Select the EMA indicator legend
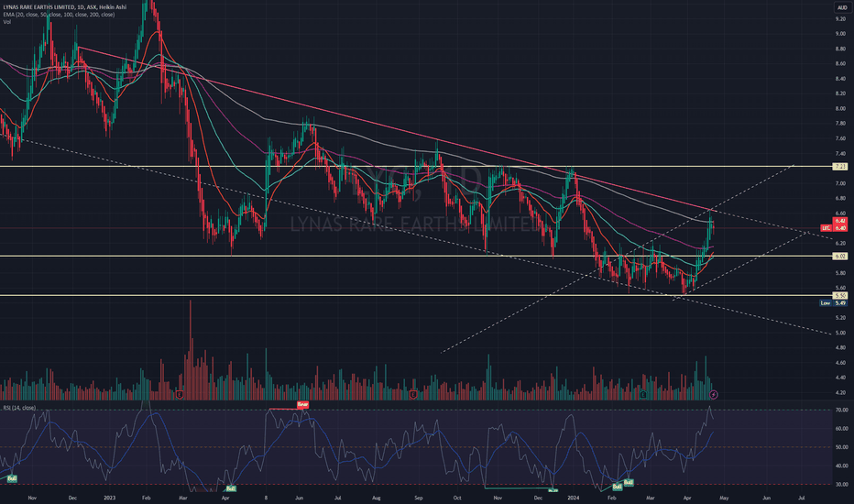The height and width of the screenshot is (504, 854). pyautogui.click(x=59, y=15)
